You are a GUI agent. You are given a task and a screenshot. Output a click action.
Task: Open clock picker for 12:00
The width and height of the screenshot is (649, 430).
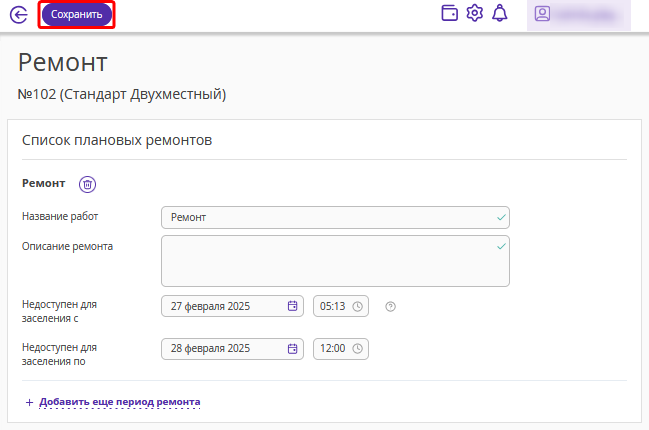358,348
